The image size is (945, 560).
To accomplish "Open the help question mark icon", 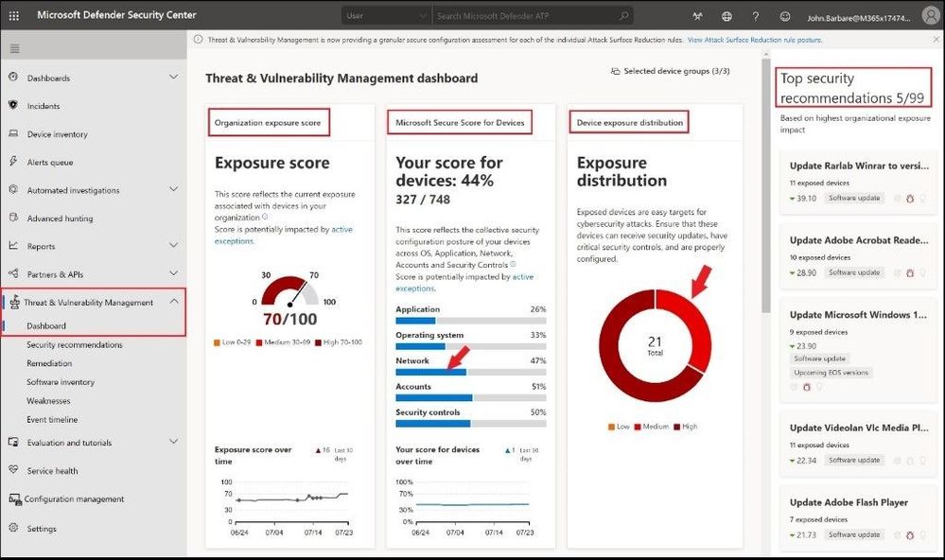I will pos(755,16).
